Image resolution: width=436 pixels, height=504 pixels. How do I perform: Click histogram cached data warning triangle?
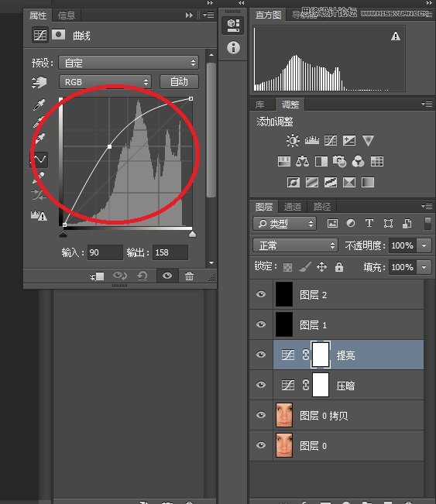point(396,36)
